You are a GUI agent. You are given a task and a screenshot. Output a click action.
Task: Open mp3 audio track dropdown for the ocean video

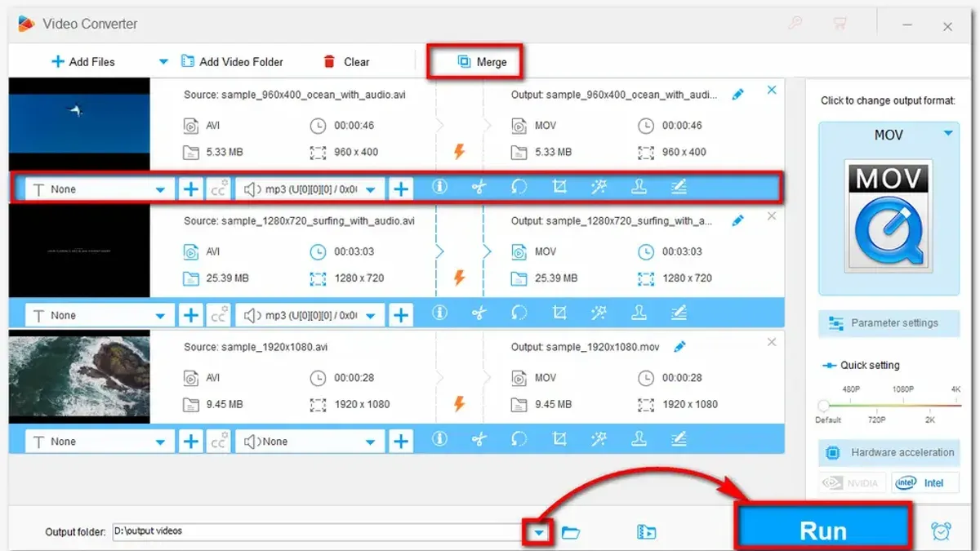310,189
